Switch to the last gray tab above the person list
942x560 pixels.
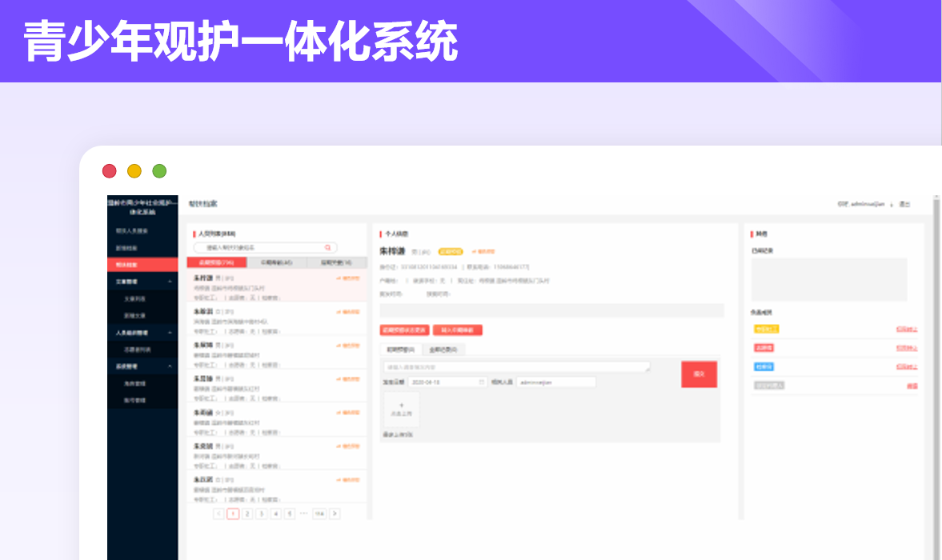click(336, 262)
